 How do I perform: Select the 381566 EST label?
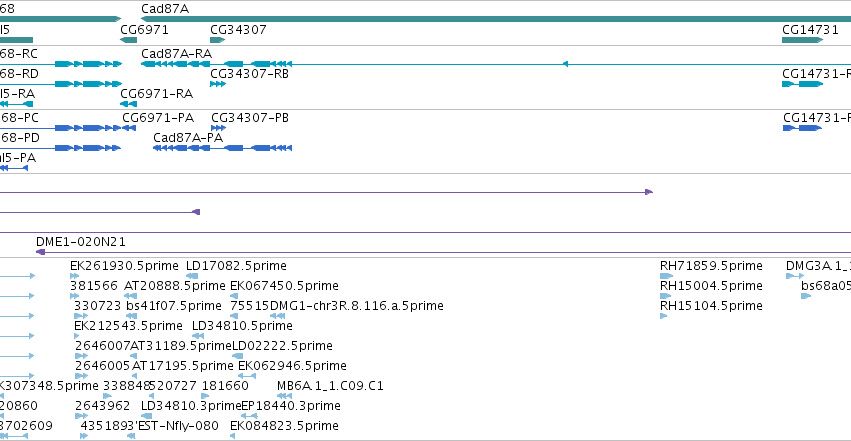pos(94,286)
